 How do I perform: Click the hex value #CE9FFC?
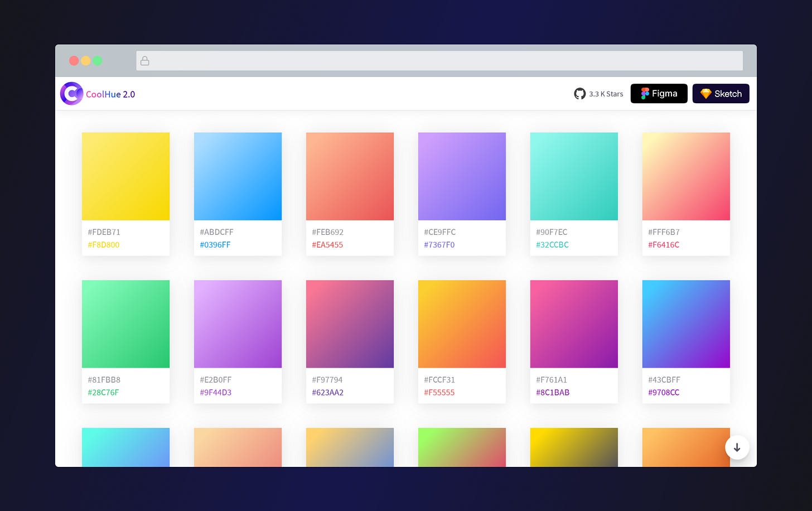coord(440,232)
